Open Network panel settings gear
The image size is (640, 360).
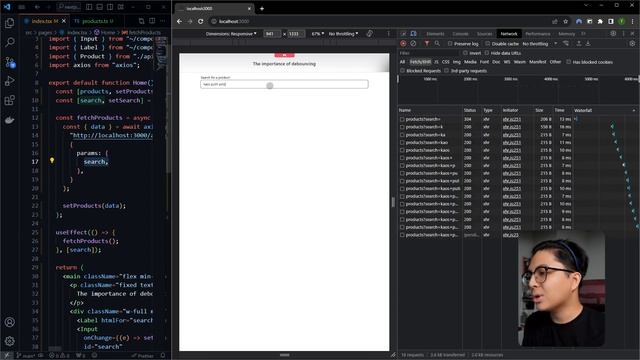coord(632,43)
